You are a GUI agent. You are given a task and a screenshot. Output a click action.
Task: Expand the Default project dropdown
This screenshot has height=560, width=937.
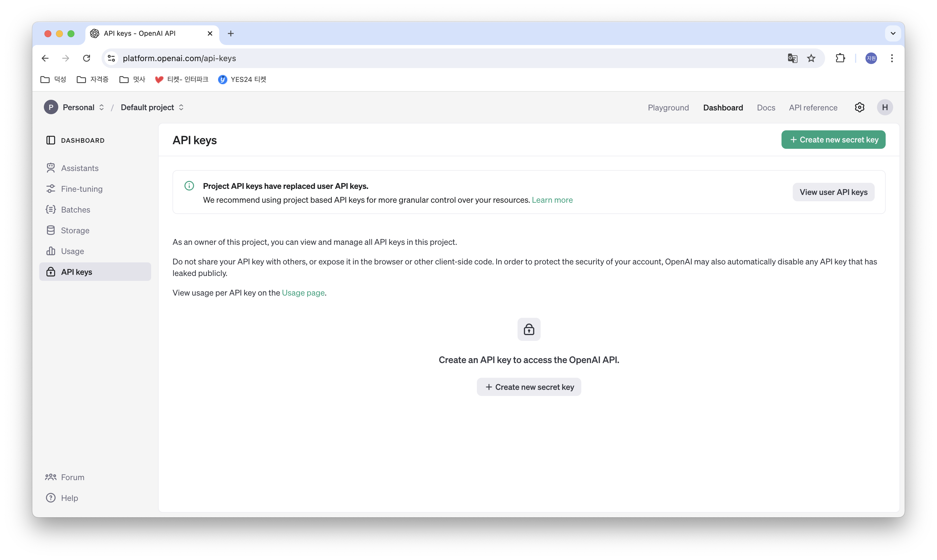click(152, 108)
